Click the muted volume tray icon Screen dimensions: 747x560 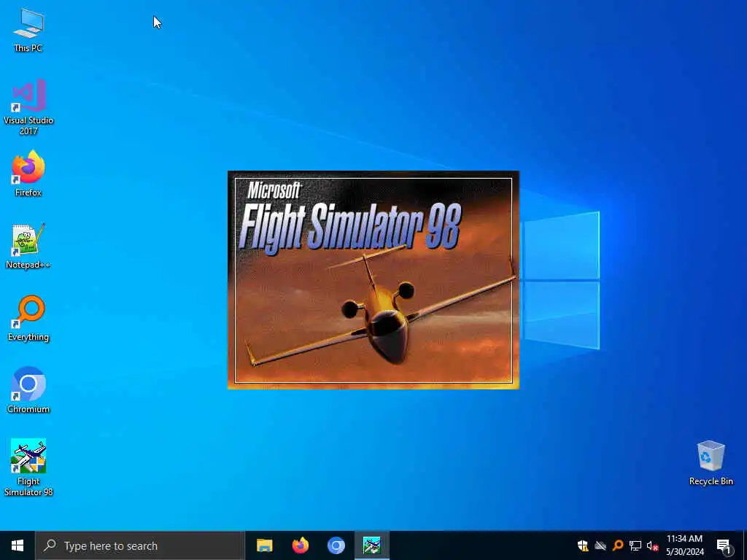point(652,545)
